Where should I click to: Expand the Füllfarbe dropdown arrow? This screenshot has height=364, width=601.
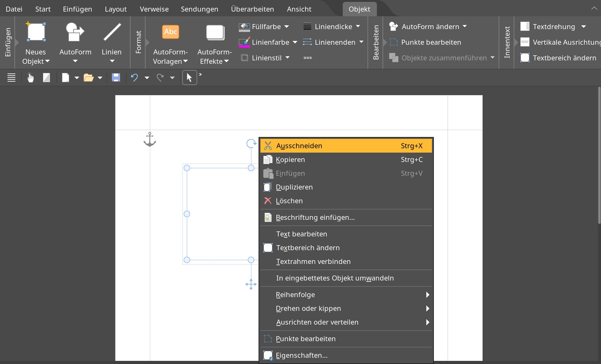(287, 27)
